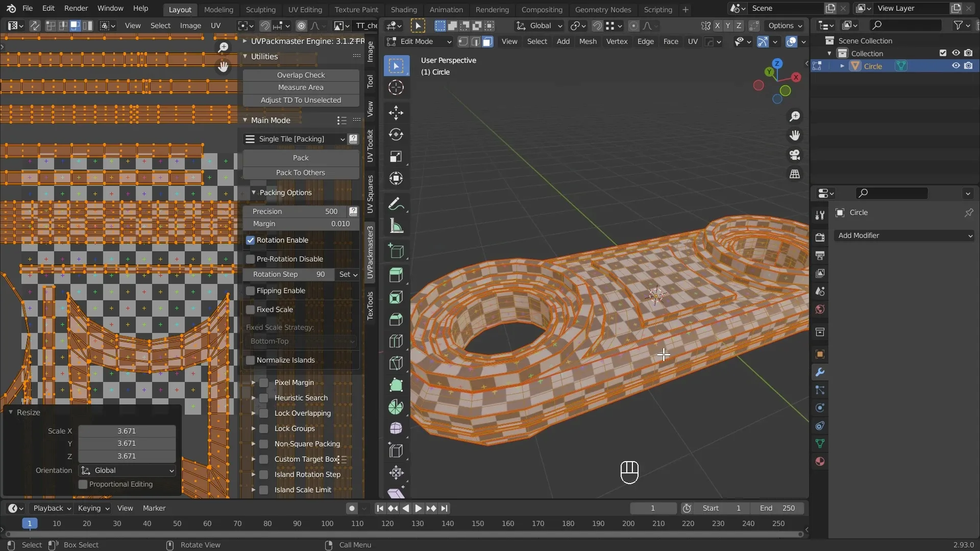The width and height of the screenshot is (980, 551).
Task: Switch to the UV Editing workspace tab
Action: [305, 9]
